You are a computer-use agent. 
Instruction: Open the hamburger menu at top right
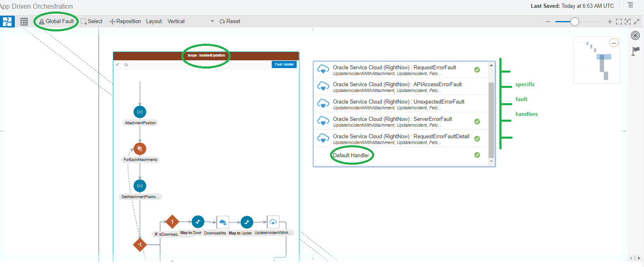click(x=630, y=5)
